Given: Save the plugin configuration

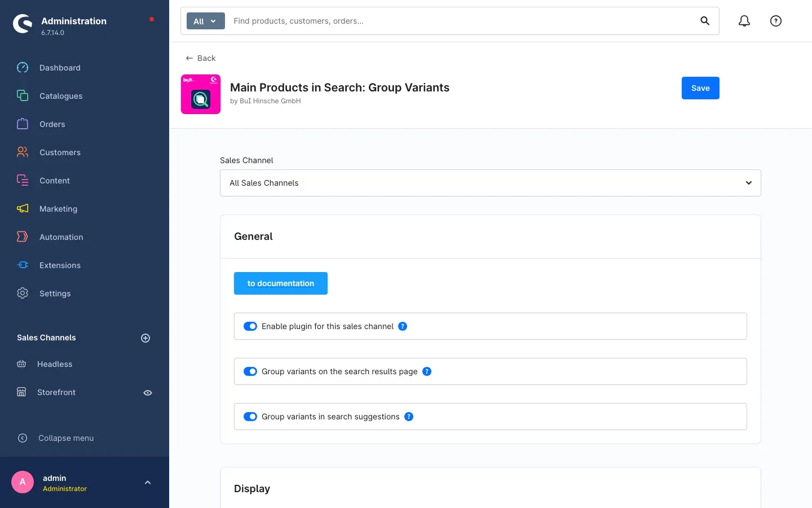Looking at the screenshot, I should tap(700, 88).
